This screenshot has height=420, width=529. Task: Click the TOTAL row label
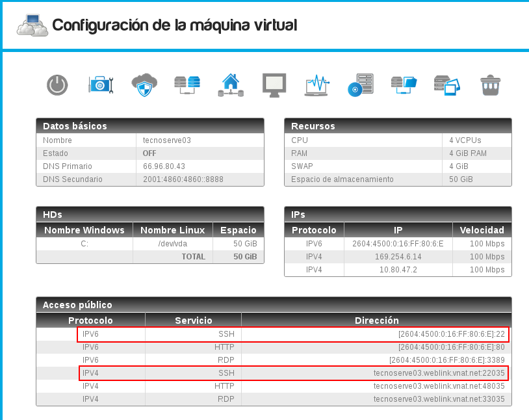click(x=193, y=257)
